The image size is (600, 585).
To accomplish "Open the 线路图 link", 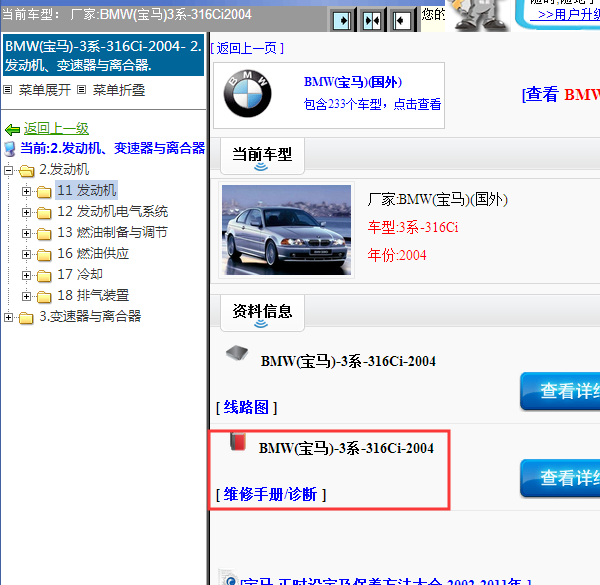I will tap(246, 407).
